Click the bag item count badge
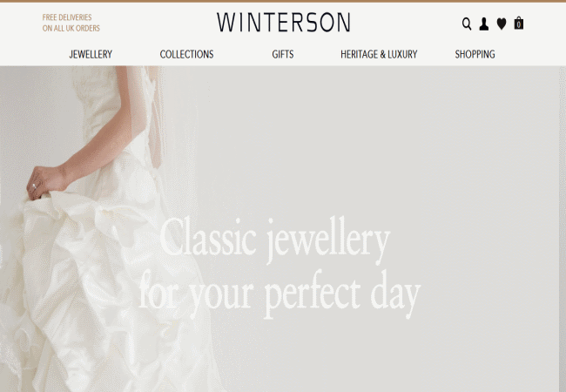Screen dimensions: 566x392 [x=519, y=25]
